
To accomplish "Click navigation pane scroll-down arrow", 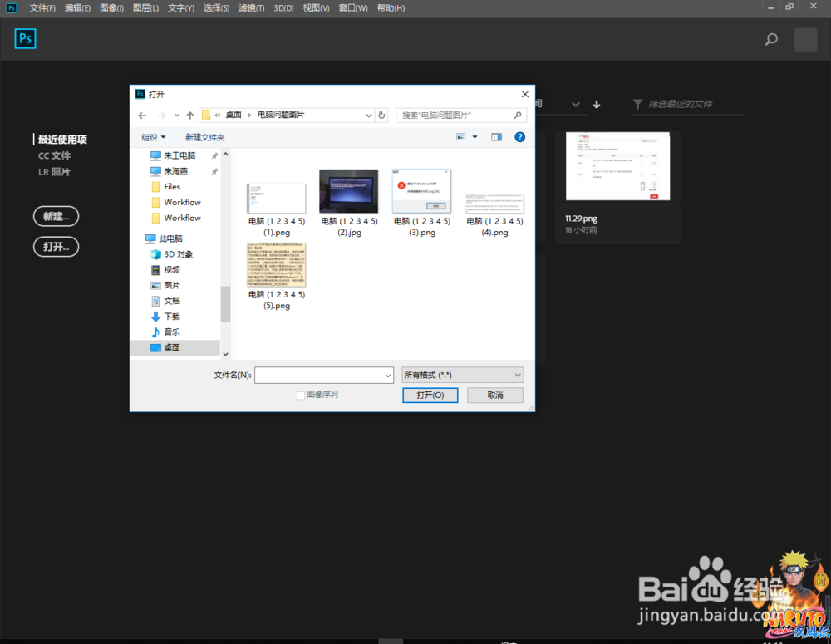I will [226, 354].
